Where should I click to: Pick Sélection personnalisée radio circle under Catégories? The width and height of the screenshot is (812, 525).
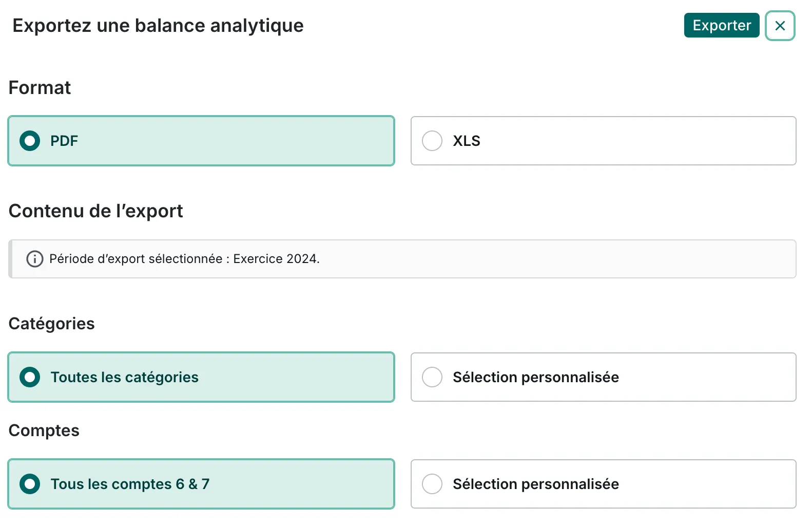(x=432, y=377)
